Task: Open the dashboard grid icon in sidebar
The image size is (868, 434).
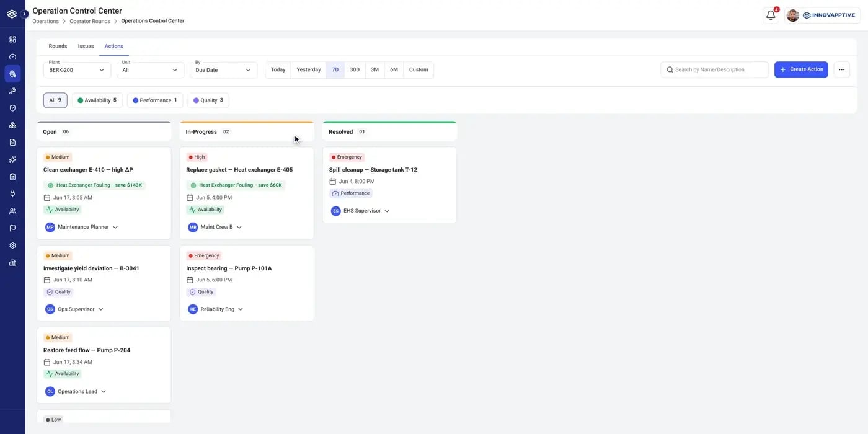Action: click(x=12, y=39)
